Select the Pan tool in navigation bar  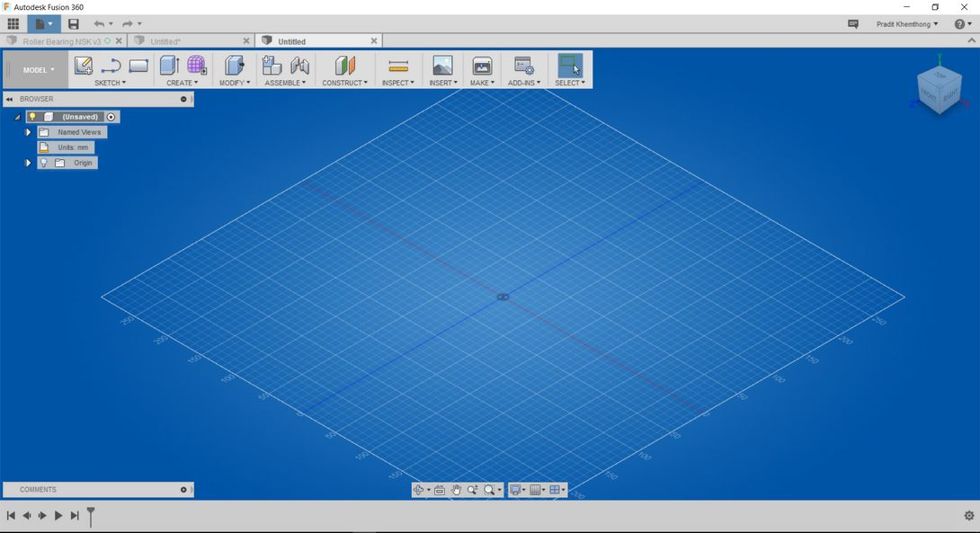click(457, 490)
